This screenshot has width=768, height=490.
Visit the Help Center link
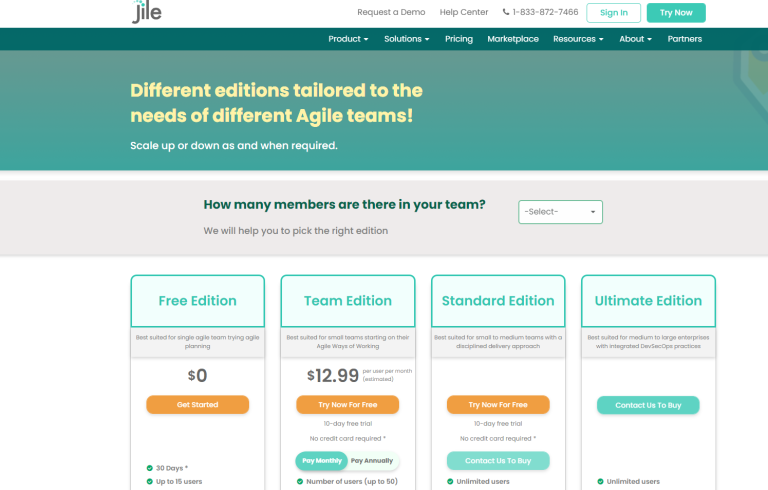[x=464, y=12]
